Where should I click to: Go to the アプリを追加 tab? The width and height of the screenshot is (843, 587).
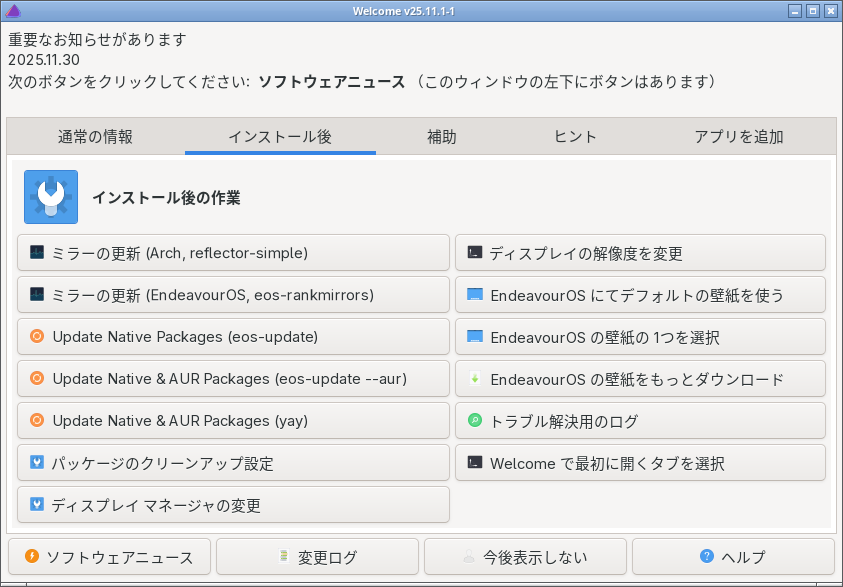pos(739,137)
